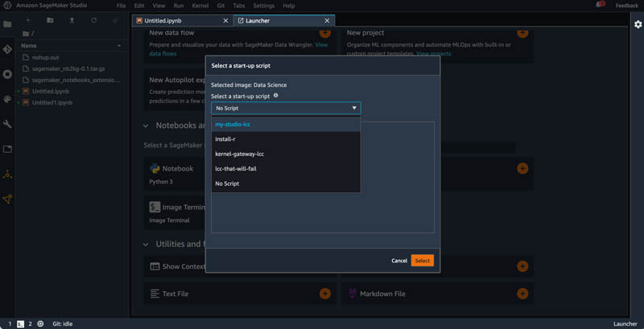Open the running terminals and kernels icon
644x329 pixels.
click(x=7, y=74)
